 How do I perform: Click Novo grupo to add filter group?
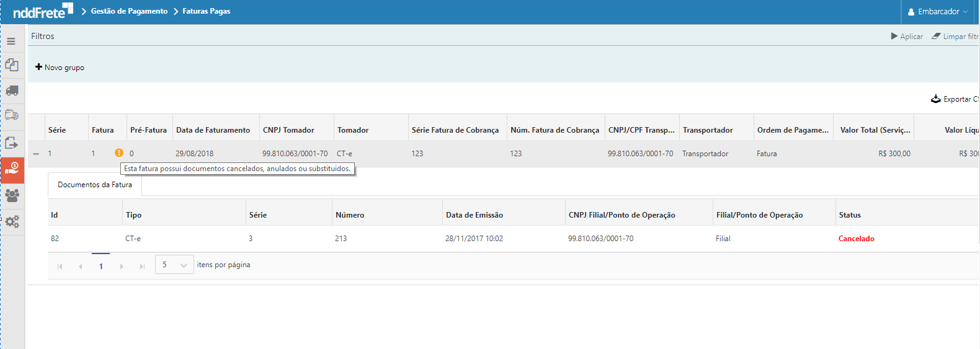[60, 68]
